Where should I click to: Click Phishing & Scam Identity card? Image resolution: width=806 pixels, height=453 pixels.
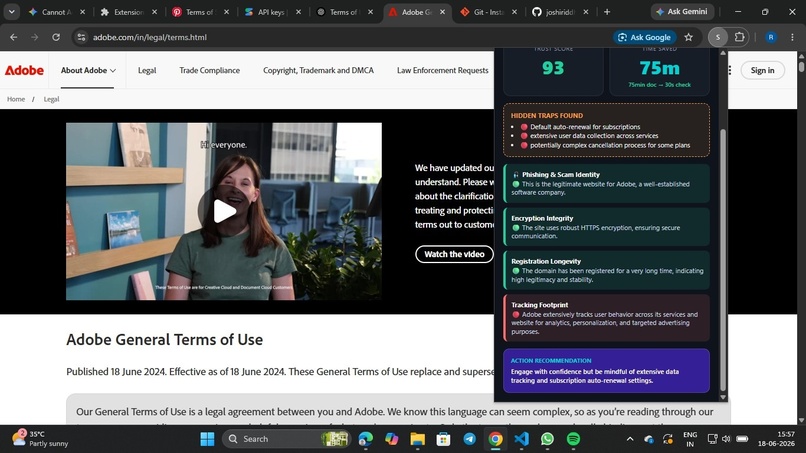607,184
